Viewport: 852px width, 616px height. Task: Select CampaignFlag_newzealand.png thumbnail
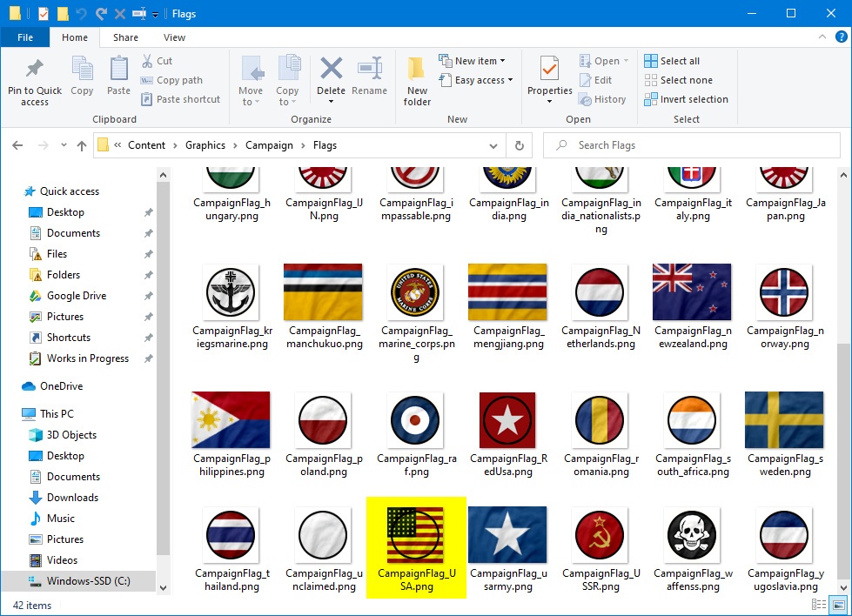[x=692, y=292]
